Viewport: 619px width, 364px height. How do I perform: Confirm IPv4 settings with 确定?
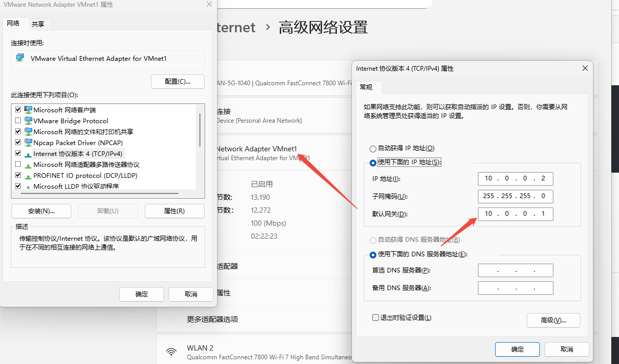tap(517, 349)
